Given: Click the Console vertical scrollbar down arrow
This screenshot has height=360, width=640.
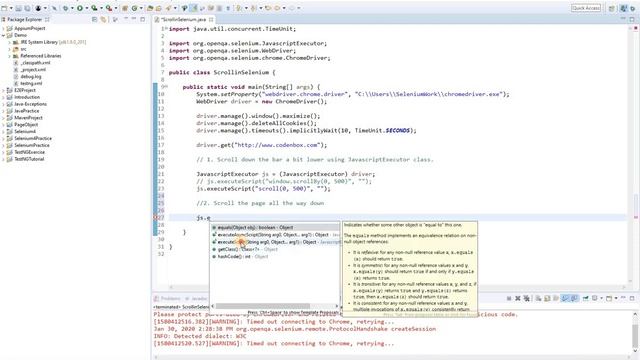Looking at the screenshot, I should [635, 351].
